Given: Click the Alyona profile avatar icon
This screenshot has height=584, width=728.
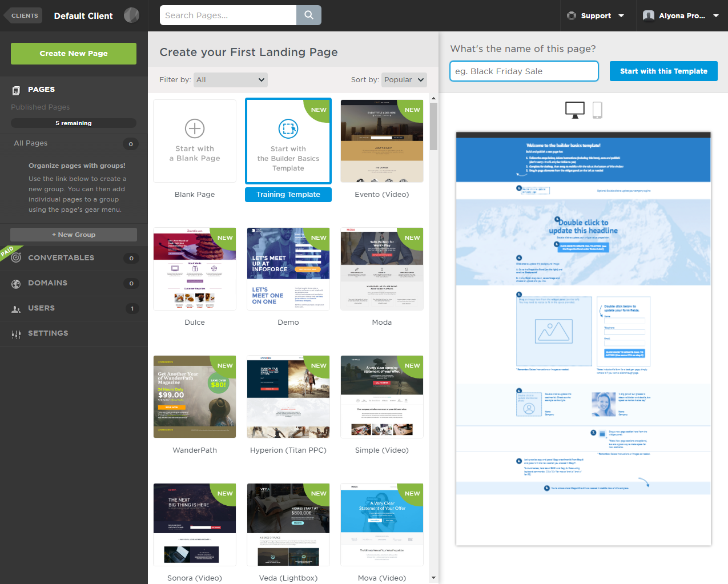Looking at the screenshot, I should [x=649, y=15].
